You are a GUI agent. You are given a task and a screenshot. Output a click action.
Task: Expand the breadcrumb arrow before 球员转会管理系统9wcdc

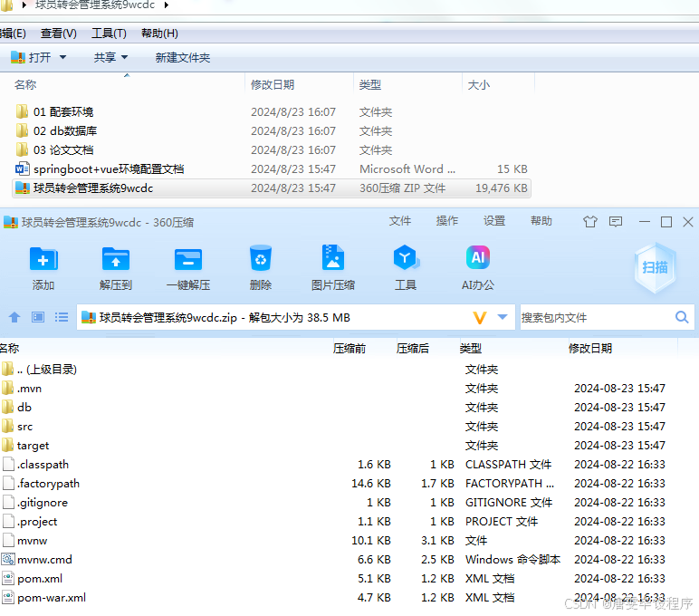pyautogui.click(x=24, y=5)
